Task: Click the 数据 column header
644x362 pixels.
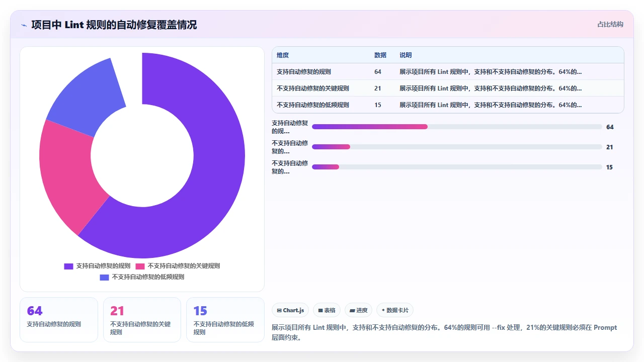Action: pyautogui.click(x=380, y=55)
